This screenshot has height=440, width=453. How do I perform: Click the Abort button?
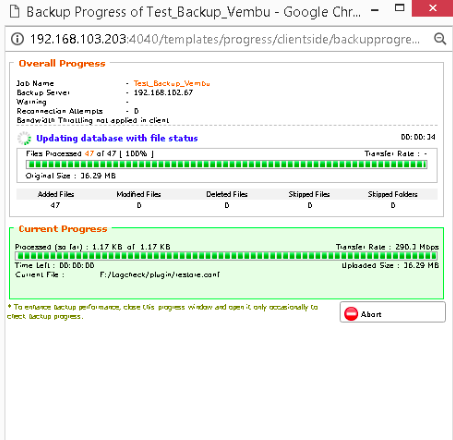point(393,312)
